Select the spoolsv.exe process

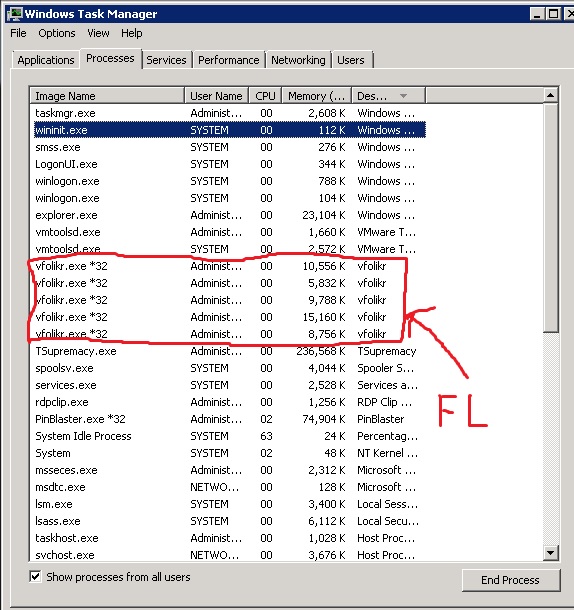coord(228,368)
